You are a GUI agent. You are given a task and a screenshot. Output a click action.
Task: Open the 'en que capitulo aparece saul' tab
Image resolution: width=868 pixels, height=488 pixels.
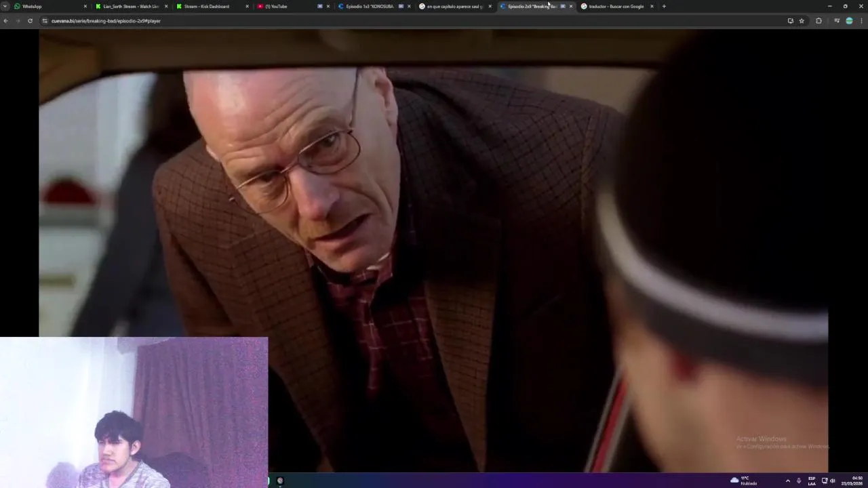click(x=455, y=6)
